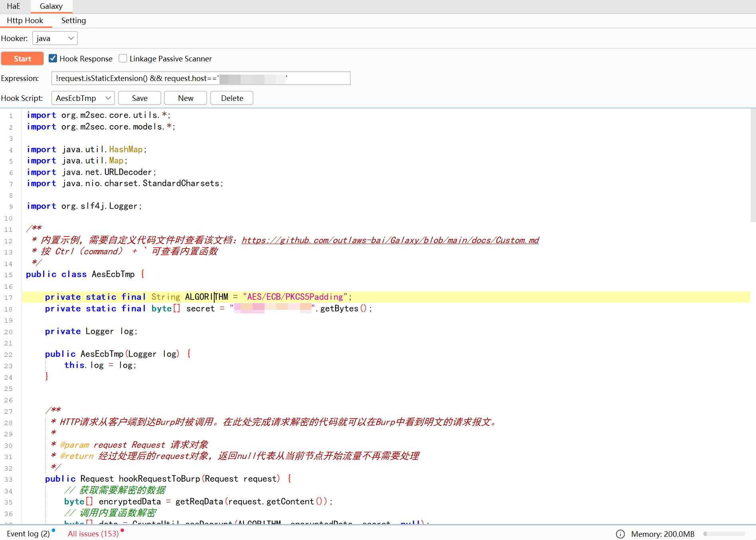Select the Galaxy tab
756x540 pixels.
point(51,6)
